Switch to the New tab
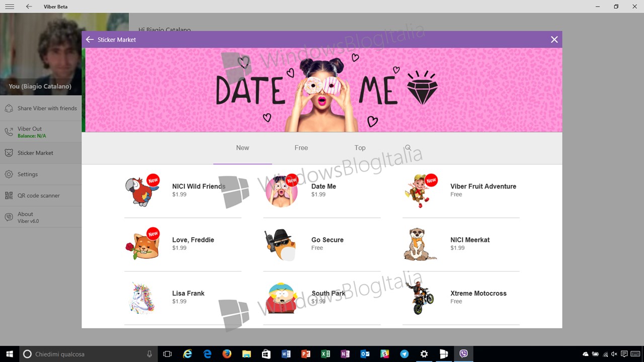The image size is (644, 362). coord(243,148)
